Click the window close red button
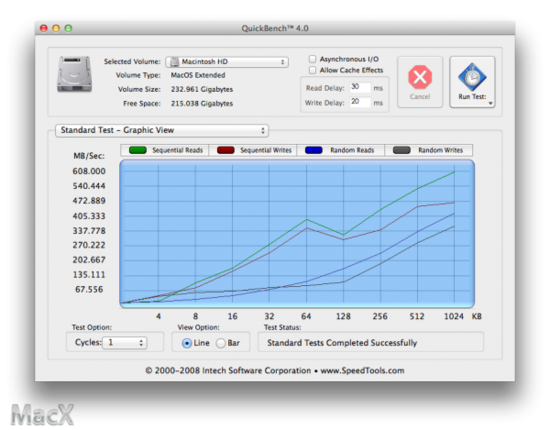This screenshot has height=430, width=550. (43, 28)
